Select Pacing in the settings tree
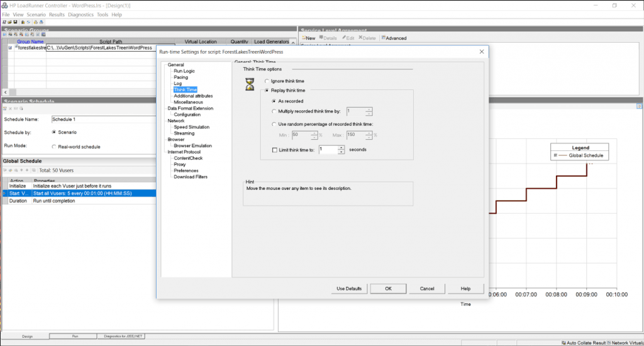644x346 pixels. coord(180,77)
